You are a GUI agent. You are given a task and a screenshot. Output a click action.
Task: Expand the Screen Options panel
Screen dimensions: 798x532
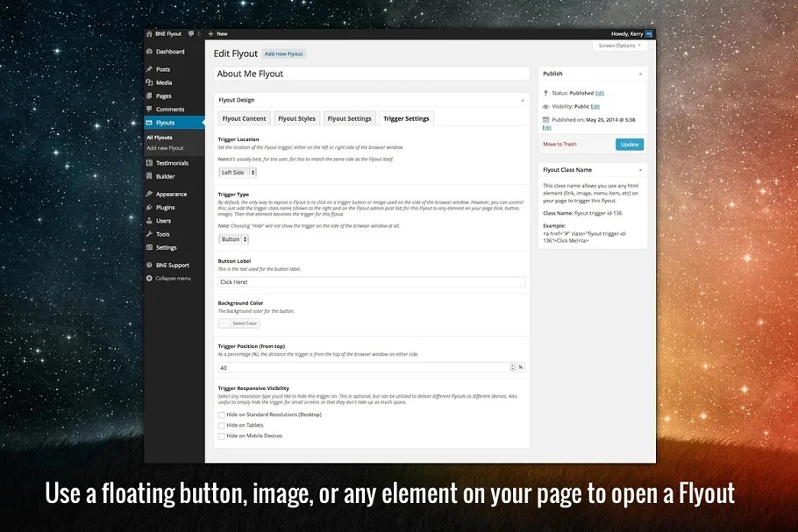[620, 46]
